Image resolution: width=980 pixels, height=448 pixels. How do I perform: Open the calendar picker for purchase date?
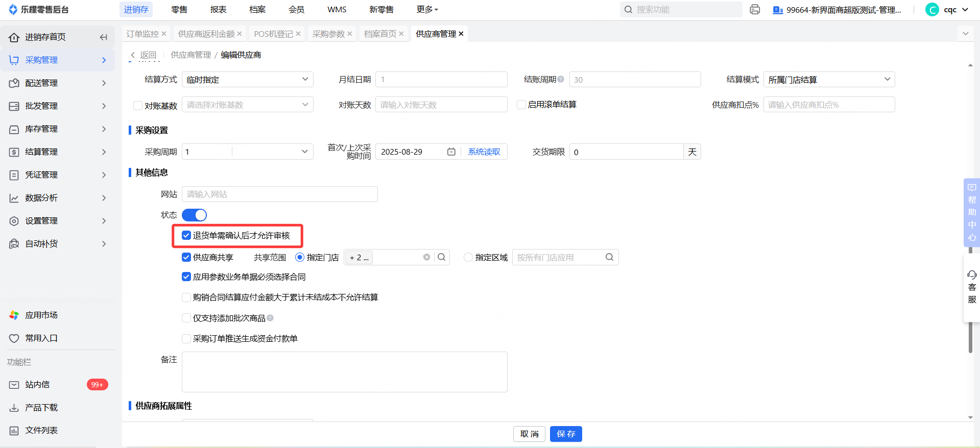tap(451, 152)
